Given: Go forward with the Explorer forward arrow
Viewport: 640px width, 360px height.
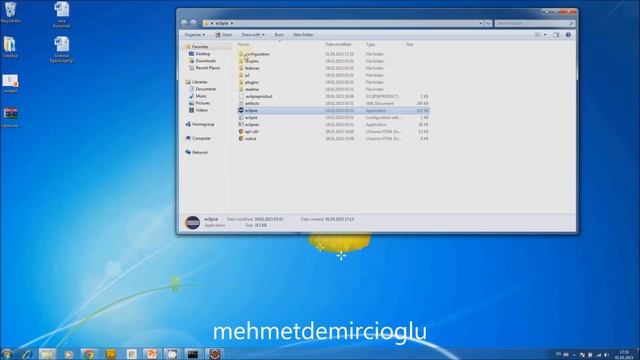Looking at the screenshot, I should (193, 23).
